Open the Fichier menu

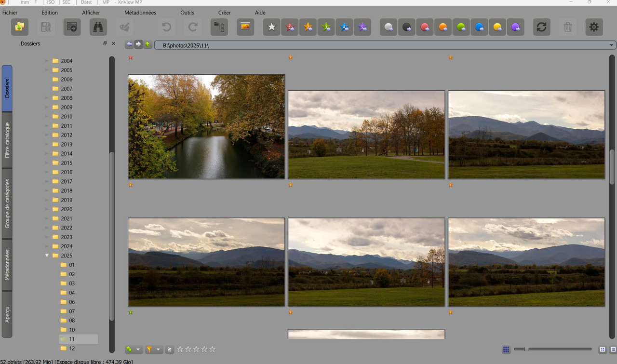[x=10, y=13]
